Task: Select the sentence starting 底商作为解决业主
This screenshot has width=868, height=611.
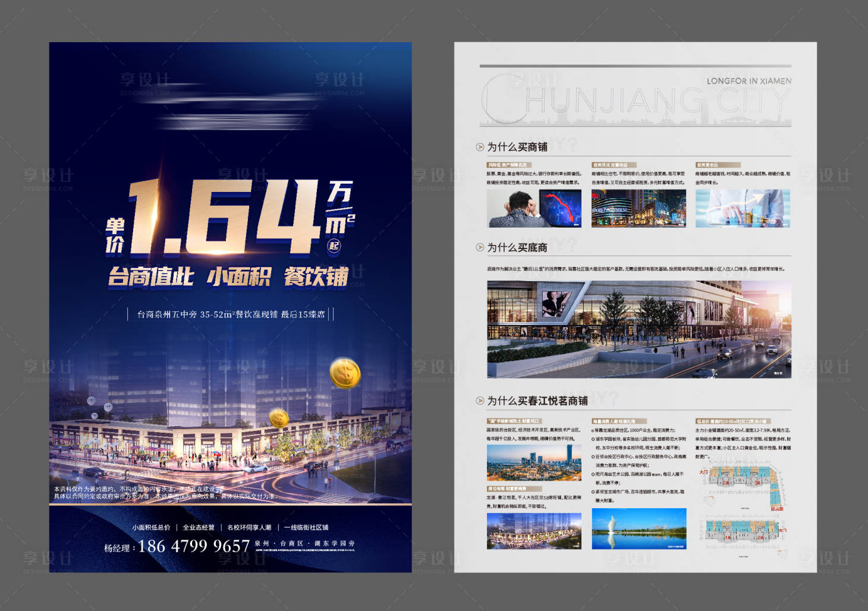Action: [636, 269]
